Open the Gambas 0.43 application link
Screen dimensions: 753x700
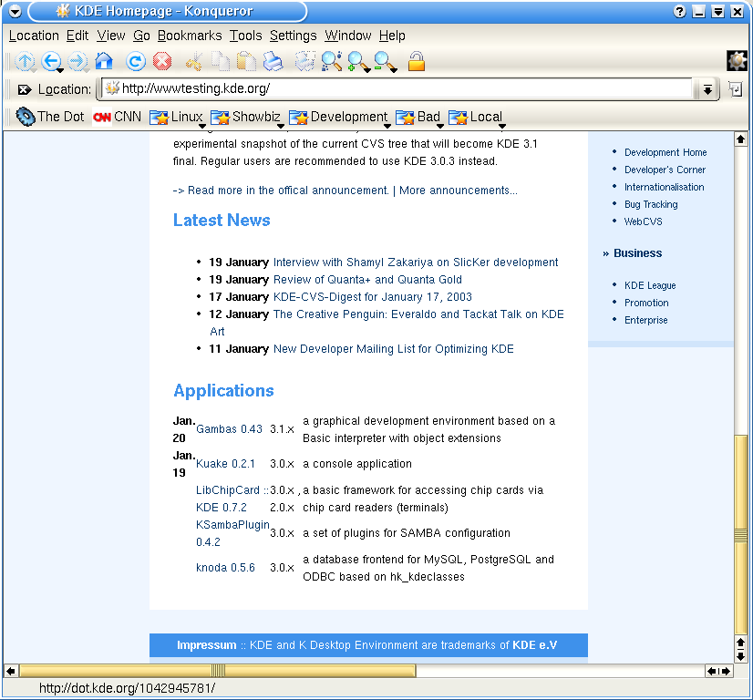pos(229,428)
